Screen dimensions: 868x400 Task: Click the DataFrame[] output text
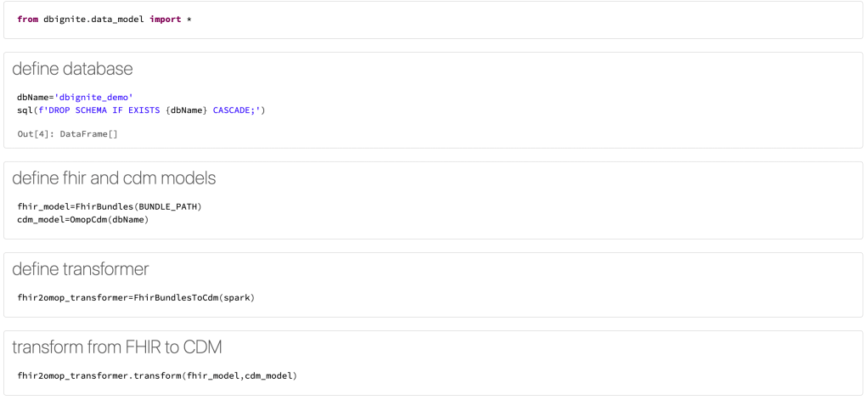pos(88,134)
